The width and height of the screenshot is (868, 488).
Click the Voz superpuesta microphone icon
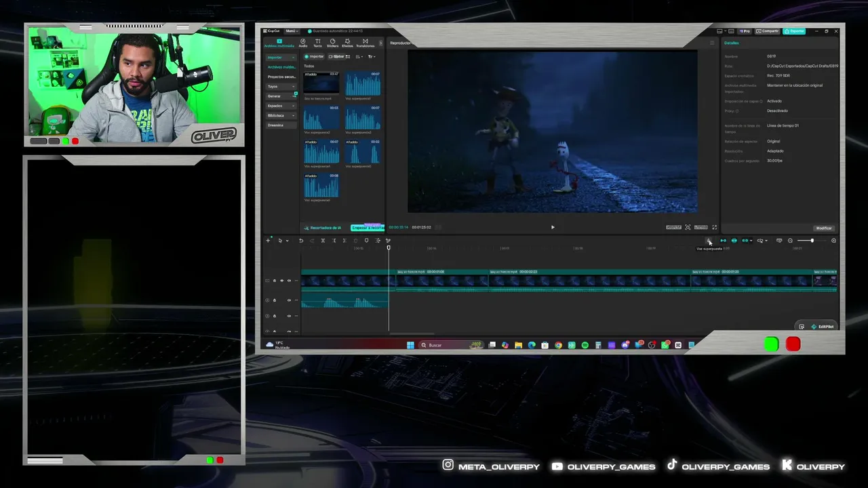(709, 241)
